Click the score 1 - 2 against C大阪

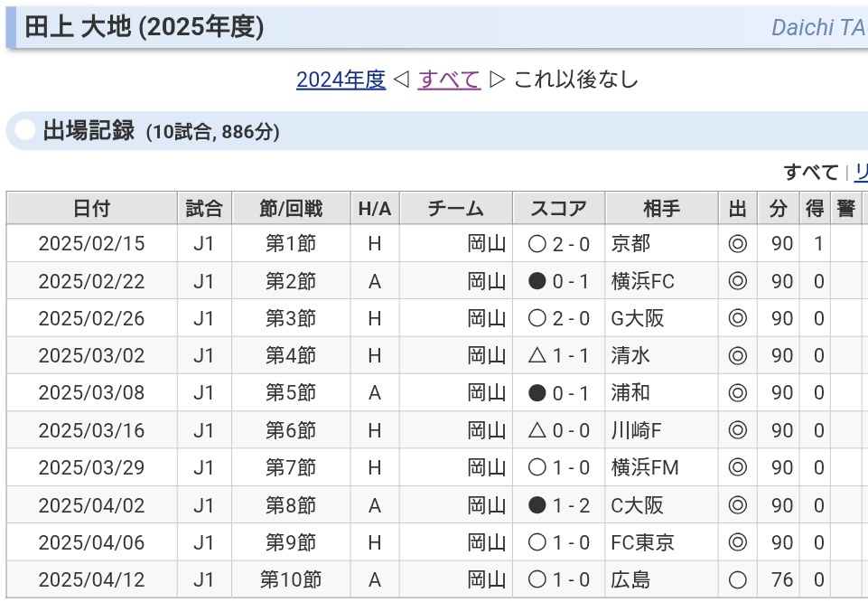tap(571, 505)
